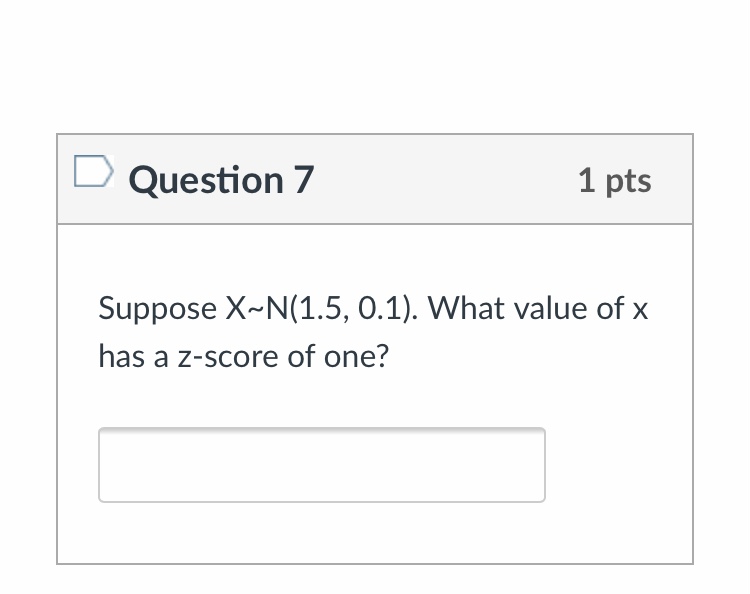
Task: Click the "1 pts" points label
Action: (x=614, y=180)
